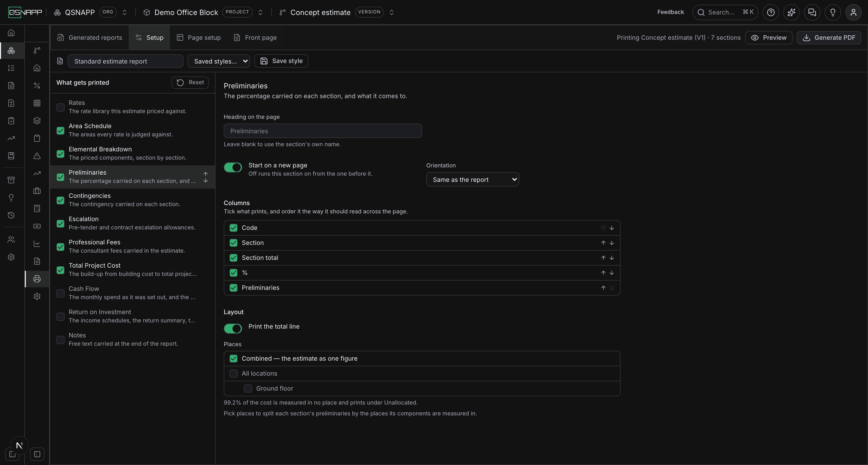Untick the Area Schedule checkbox
868x465 pixels.
coord(60,130)
